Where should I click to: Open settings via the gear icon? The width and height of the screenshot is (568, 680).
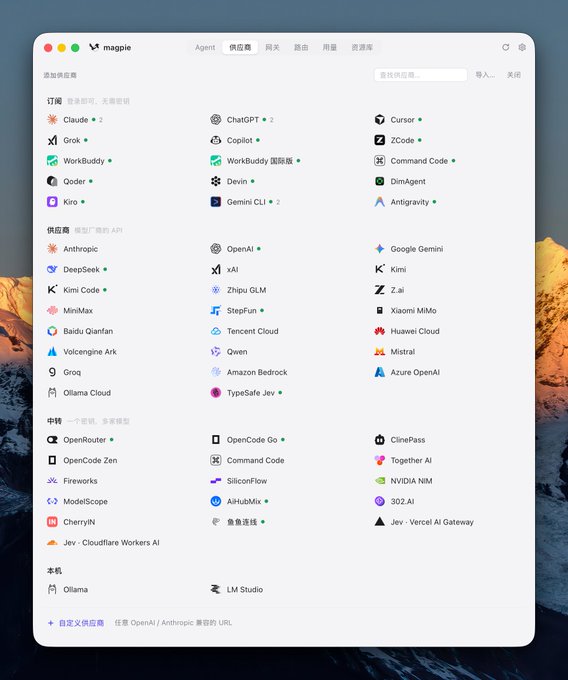522,47
